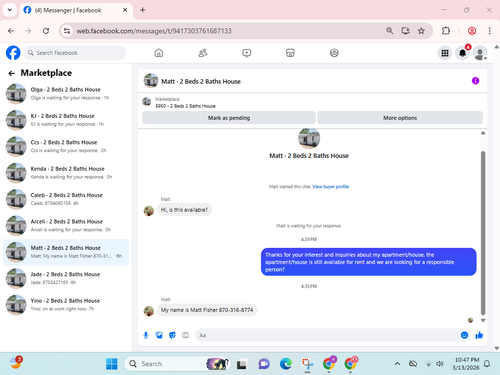
Task: Select Matt's chat in the sidebar list
Action: point(66,252)
